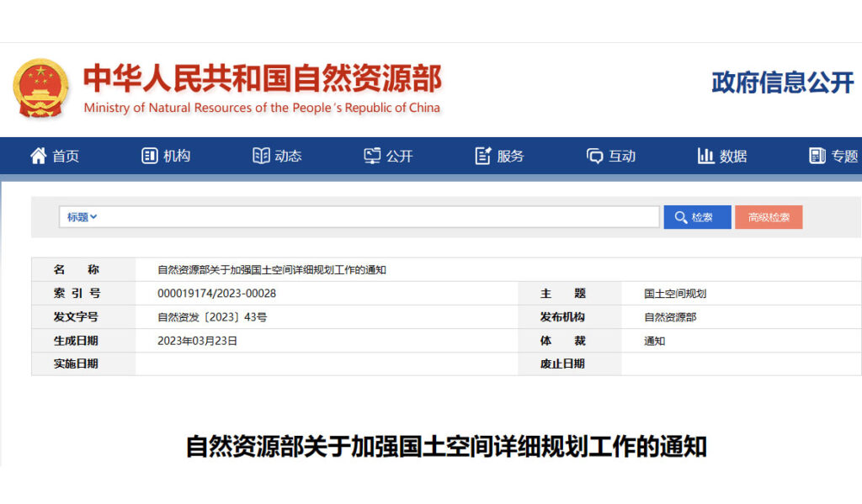This screenshot has width=862, height=504.
Task: Click the open-book icon beside 动态
Action: coord(261,157)
